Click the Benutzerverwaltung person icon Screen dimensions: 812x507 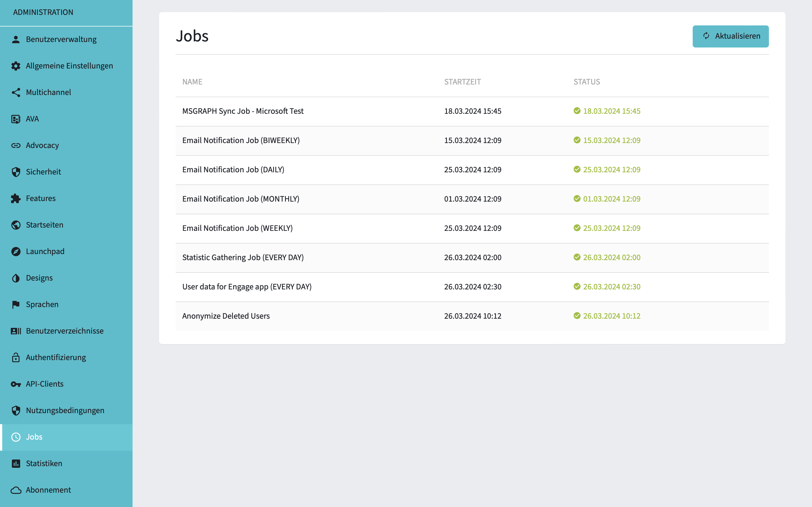pyautogui.click(x=16, y=39)
